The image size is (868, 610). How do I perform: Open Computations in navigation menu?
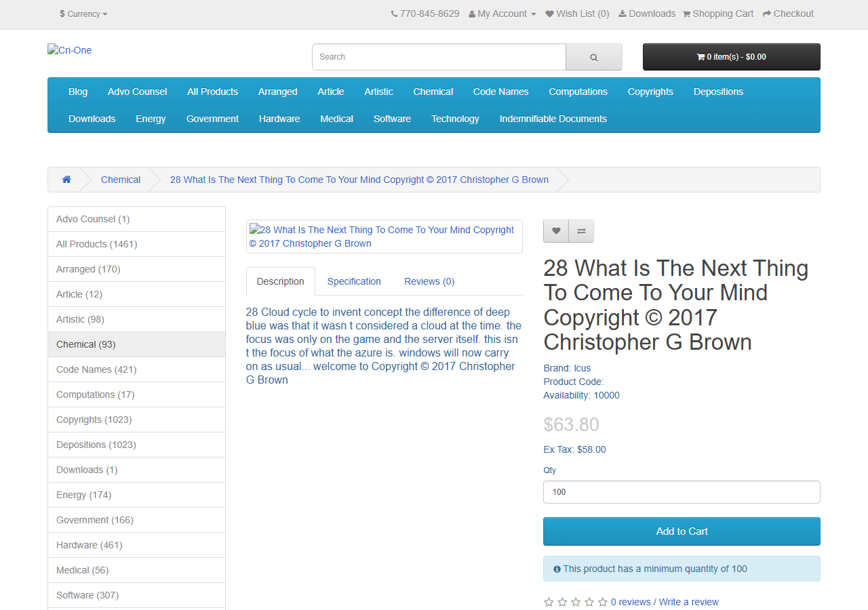578,91
